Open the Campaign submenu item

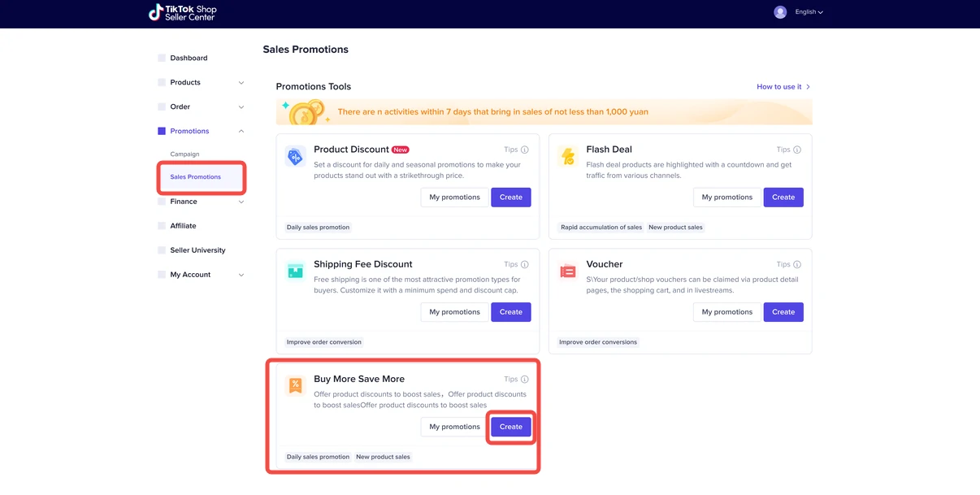click(184, 154)
